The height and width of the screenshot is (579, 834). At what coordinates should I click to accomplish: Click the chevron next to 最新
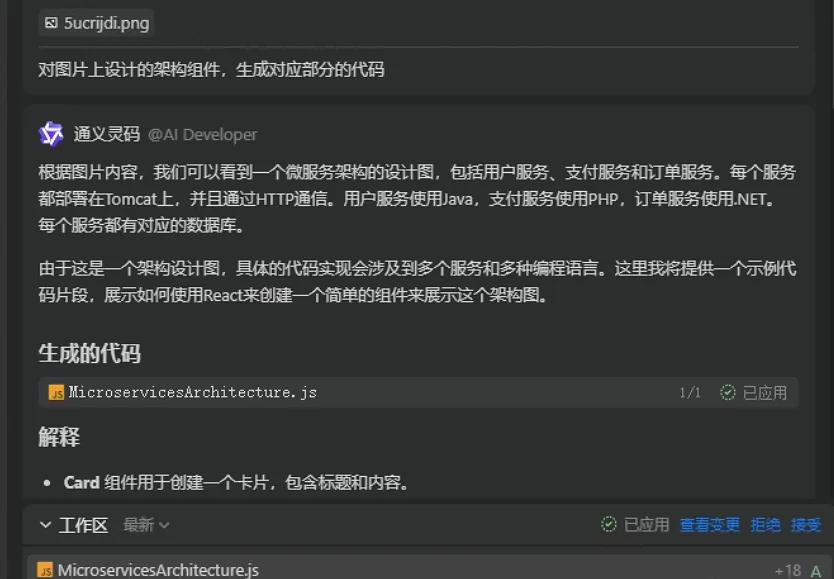pyautogui.click(x=164, y=525)
